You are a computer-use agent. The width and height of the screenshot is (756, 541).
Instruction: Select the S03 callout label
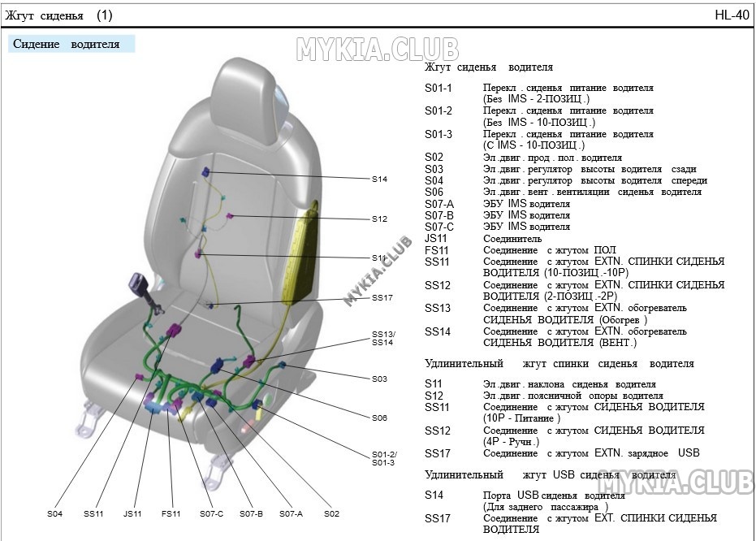pos(379,379)
